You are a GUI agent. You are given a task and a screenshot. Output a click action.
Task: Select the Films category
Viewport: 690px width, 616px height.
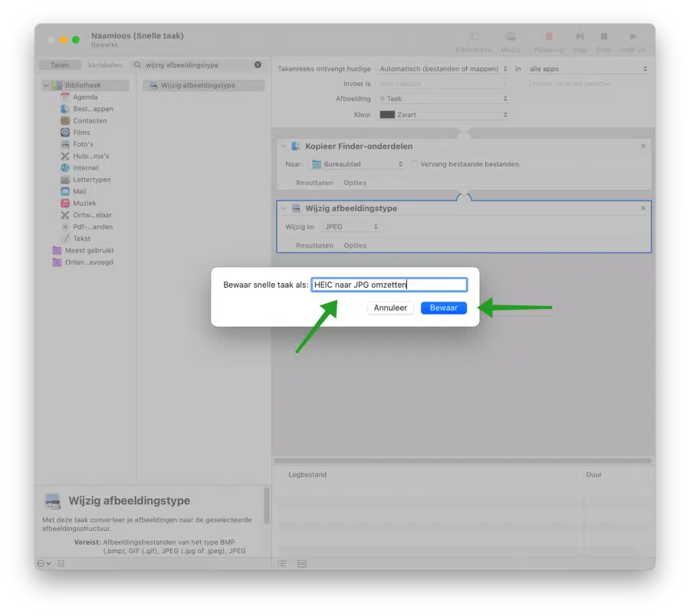tap(81, 133)
